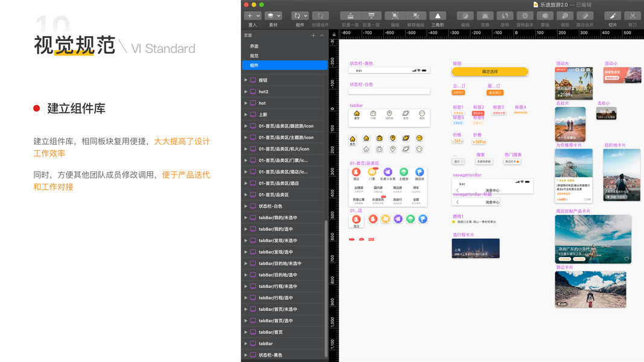Click the 组件 symbol icon in toolbar
This screenshot has height=362, width=644.
(x=297, y=16)
